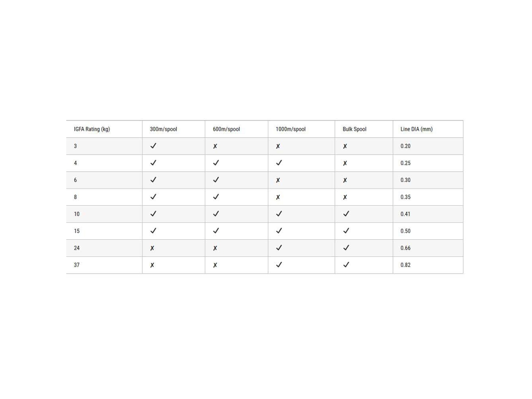Click the cross for 24 kg 300m/spool
This screenshot has height=399, width=532.
click(x=152, y=248)
